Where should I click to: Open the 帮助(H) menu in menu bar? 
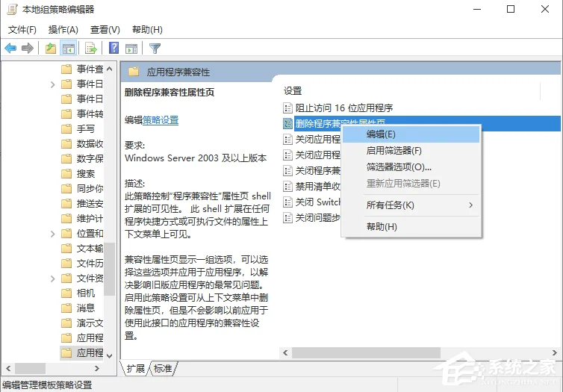tap(147, 30)
